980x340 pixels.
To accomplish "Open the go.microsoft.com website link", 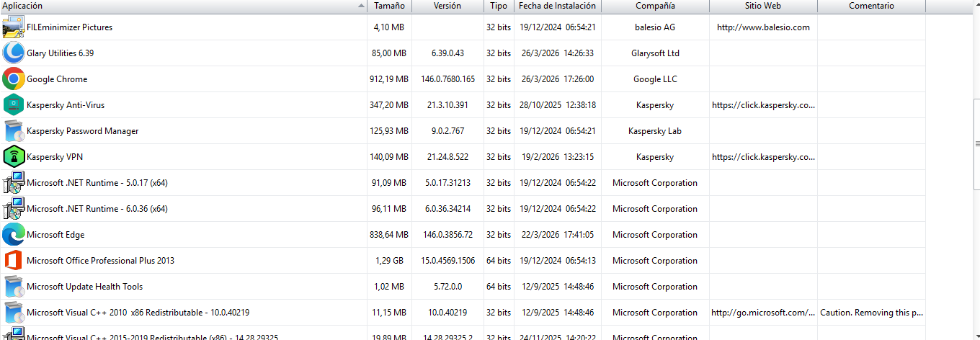I will 763,313.
